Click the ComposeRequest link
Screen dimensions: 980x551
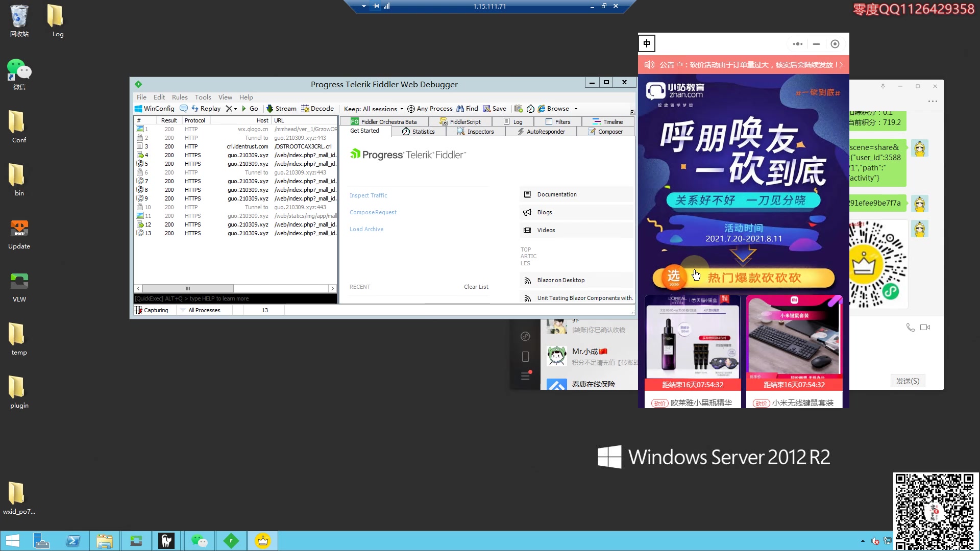pos(373,212)
